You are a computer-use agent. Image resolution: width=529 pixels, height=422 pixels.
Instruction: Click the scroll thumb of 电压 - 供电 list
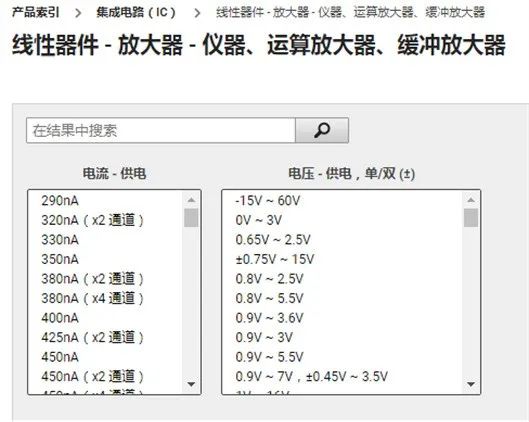point(471,218)
